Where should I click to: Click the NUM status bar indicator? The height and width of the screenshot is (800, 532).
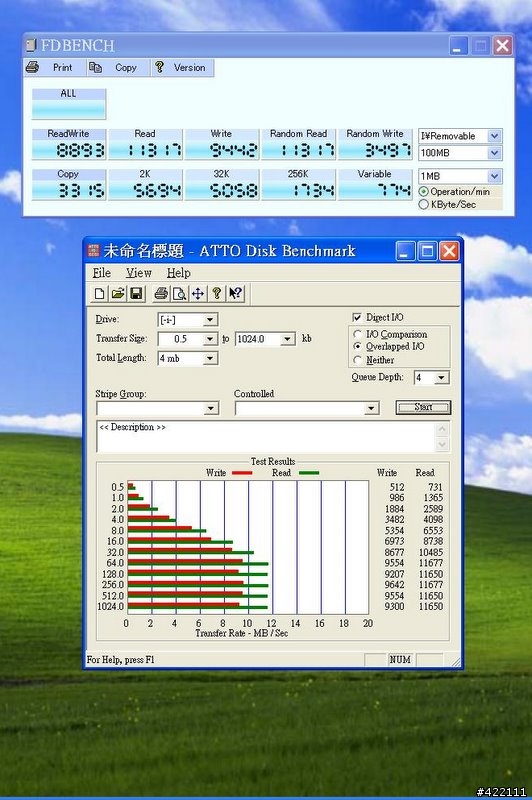400,659
